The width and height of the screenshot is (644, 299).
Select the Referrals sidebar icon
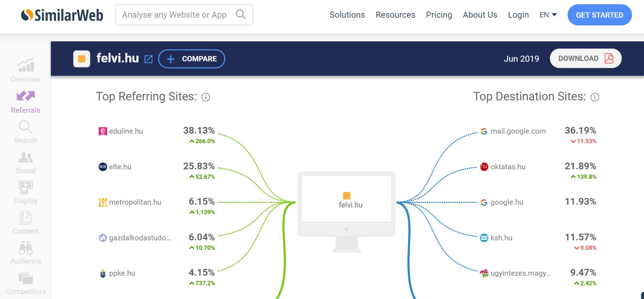coord(25,96)
